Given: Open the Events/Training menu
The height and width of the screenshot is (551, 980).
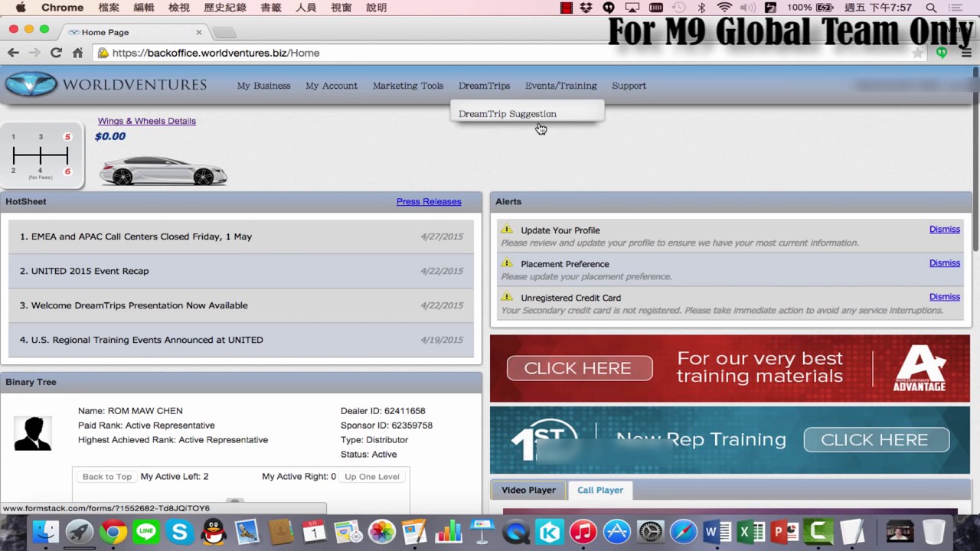Looking at the screenshot, I should 561,86.
